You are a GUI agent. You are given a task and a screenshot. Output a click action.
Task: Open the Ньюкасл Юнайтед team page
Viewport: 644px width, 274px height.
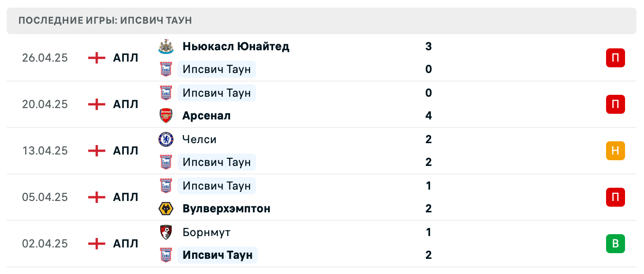coord(236,46)
